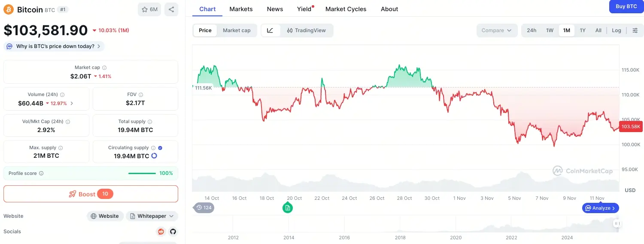
Task: Switch to TradingView chart mode
Action: [x=307, y=30]
